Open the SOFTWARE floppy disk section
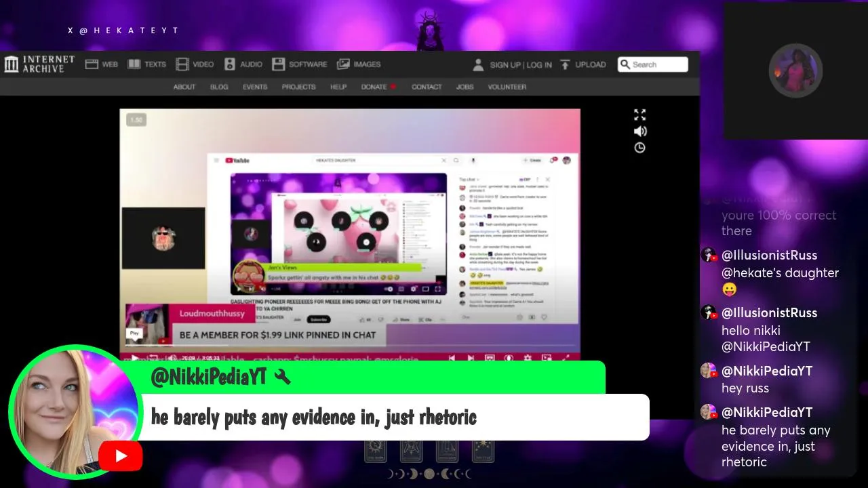The width and height of the screenshot is (868, 488). (299, 64)
